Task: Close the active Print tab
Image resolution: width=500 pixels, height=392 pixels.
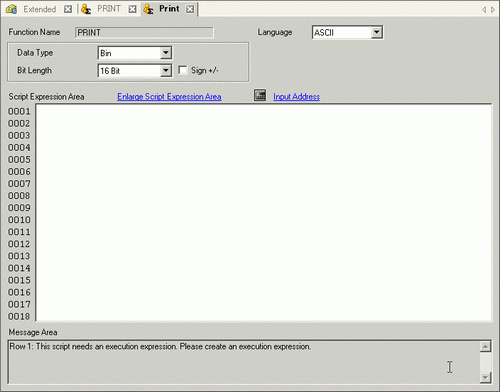Action: click(190, 9)
